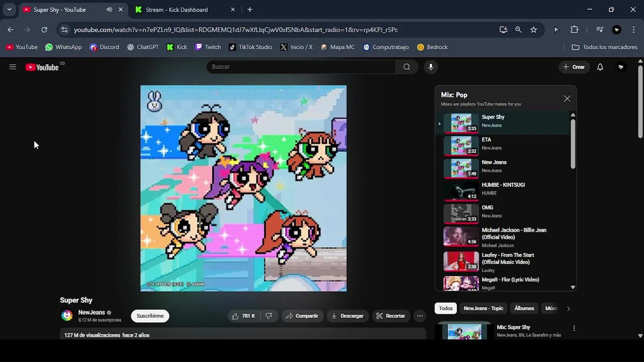Open the WhatsApp bookmark
Image resolution: width=644 pixels, height=362 pixels.
tap(63, 47)
